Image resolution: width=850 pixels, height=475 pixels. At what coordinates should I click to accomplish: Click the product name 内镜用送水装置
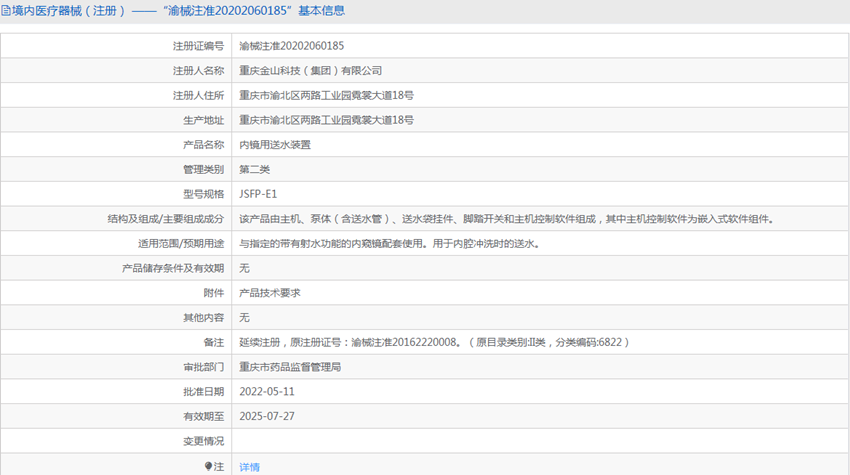(275, 145)
